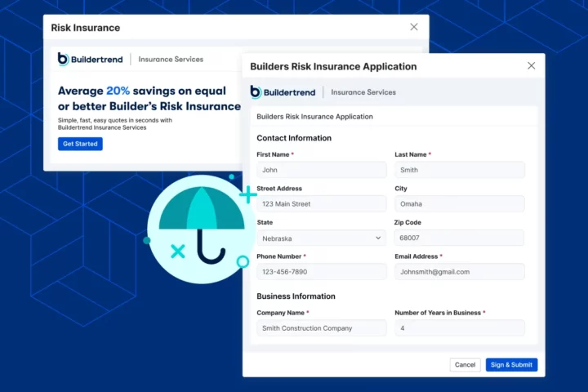
Task: Close the Builders Risk Insurance Application dialog
Action: coord(531,66)
